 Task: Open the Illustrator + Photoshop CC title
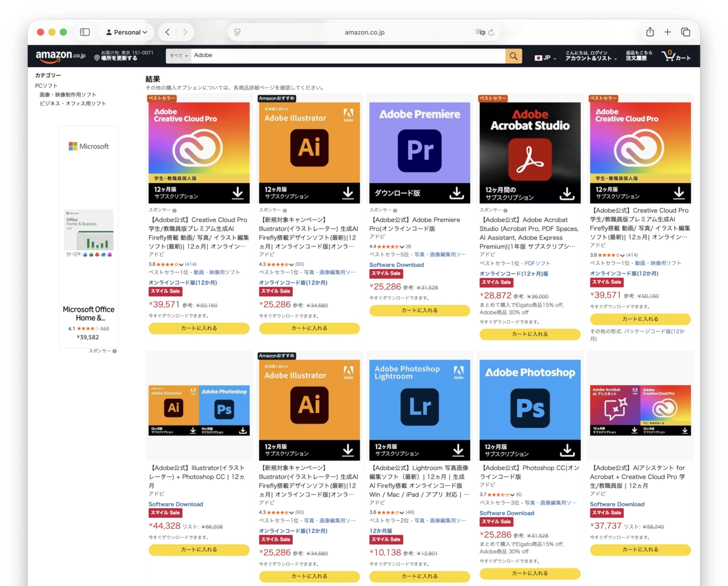pyautogui.click(x=197, y=477)
